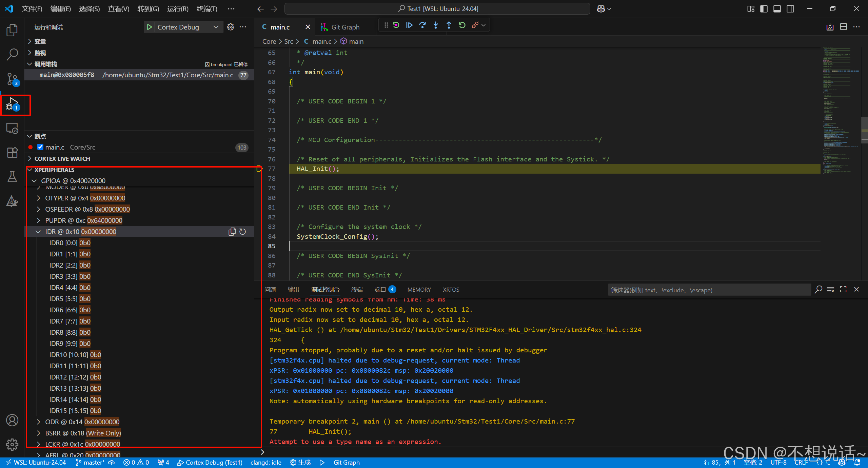Screen dimensions: 868x468
Task: Refresh the IDR register value
Action: 243,231
